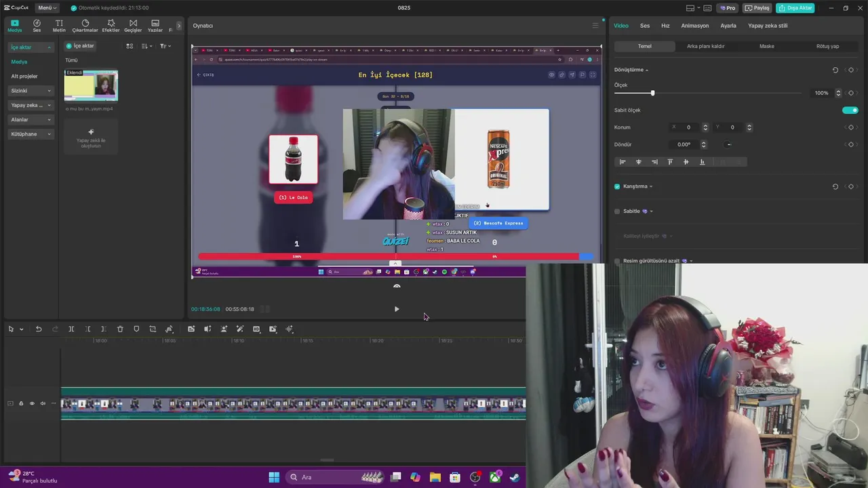This screenshot has height=488, width=868.
Task: Delete right of playhead trim tool
Action: tap(103, 329)
